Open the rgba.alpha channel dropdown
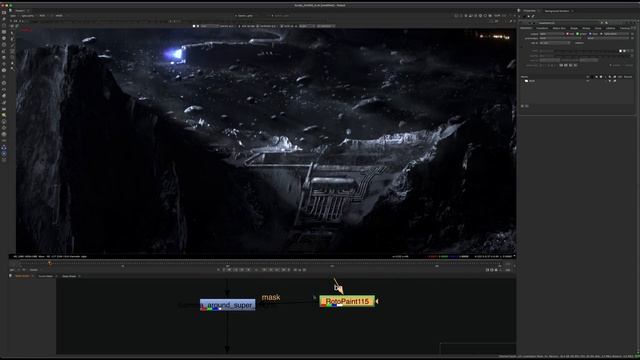This screenshot has height=360, width=640. [x=616, y=34]
